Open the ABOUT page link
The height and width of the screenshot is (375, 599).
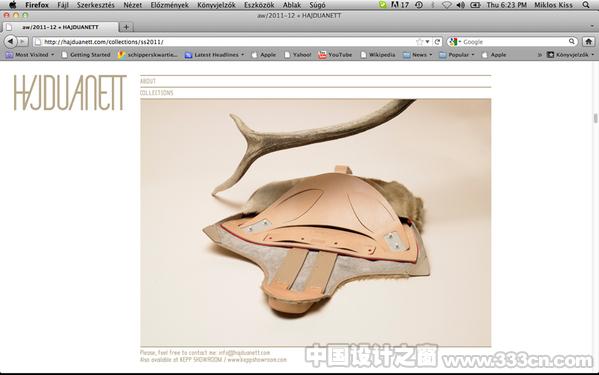click(148, 81)
